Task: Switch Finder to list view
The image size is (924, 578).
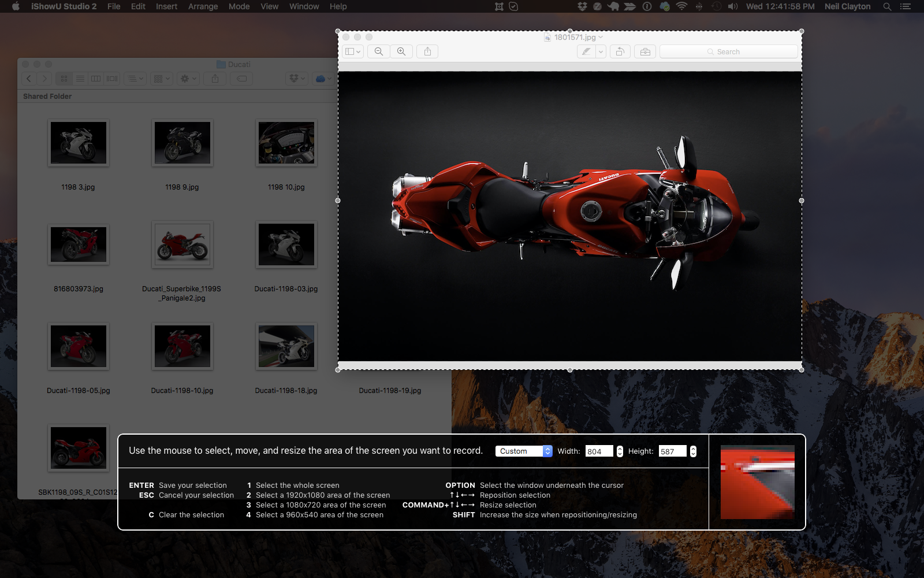Action: [x=80, y=79]
